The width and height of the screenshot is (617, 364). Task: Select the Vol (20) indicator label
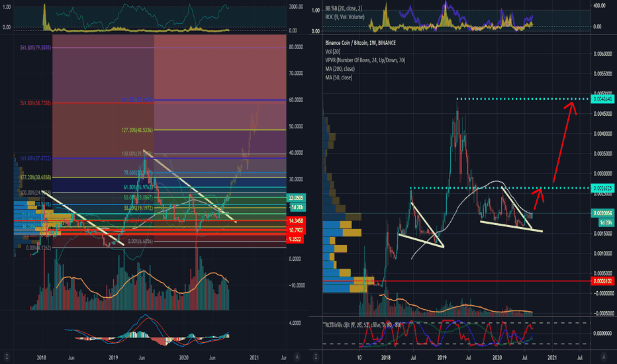(x=333, y=52)
